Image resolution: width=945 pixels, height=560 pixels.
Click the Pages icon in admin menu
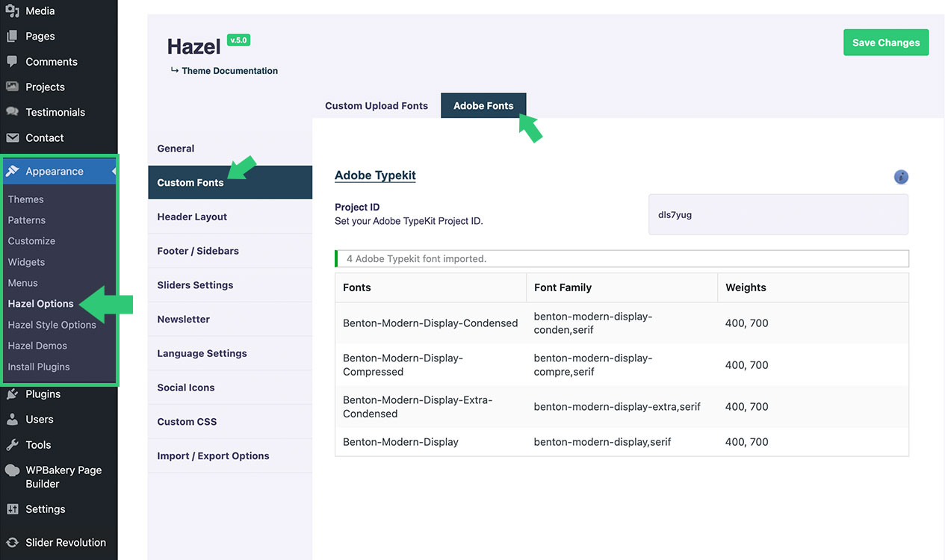(x=12, y=37)
